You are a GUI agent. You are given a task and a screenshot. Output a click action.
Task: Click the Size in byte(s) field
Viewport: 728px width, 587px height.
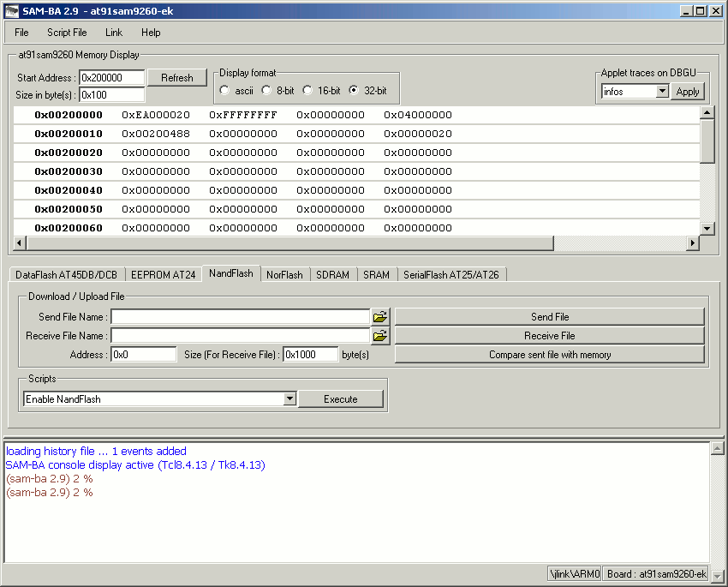(x=112, y=95)
